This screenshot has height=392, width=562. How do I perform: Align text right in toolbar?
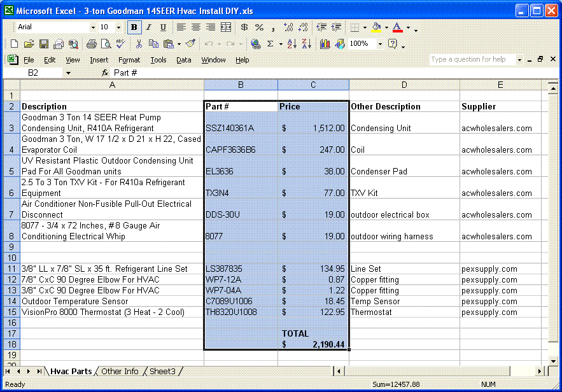pyautogui.click(x=211, y=27)
